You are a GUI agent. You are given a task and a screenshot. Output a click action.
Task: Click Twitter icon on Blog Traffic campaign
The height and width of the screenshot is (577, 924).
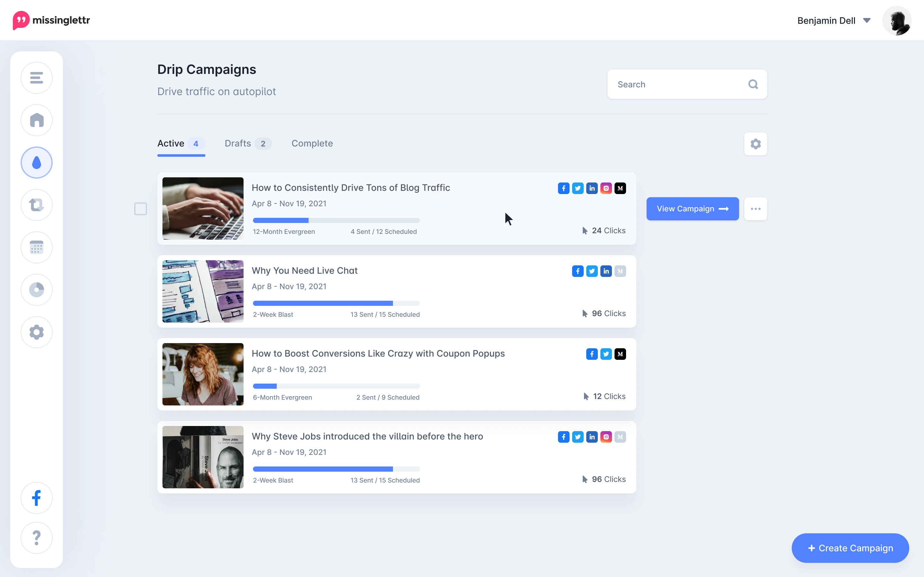pos(578,188)
